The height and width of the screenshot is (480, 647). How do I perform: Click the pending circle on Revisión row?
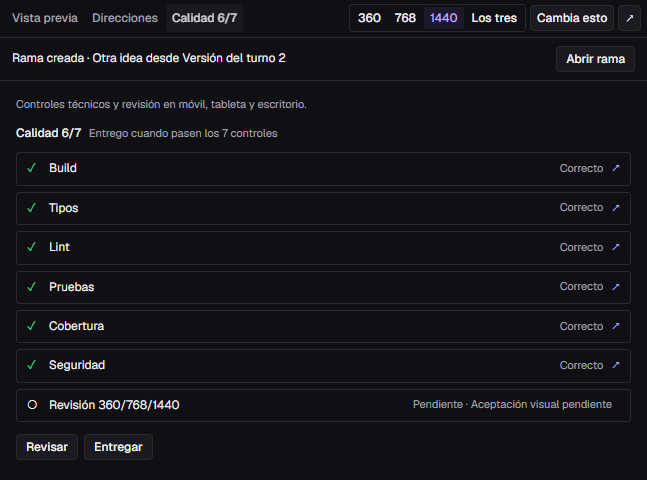(x=32, y=405)
